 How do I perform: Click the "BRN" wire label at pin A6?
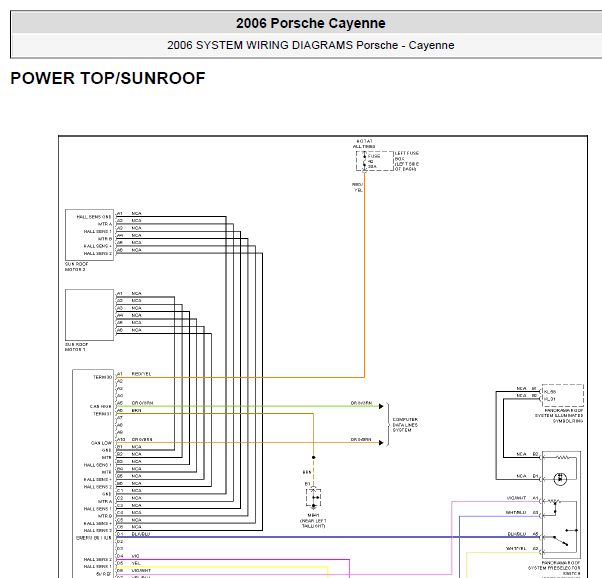tap(136, 411)
